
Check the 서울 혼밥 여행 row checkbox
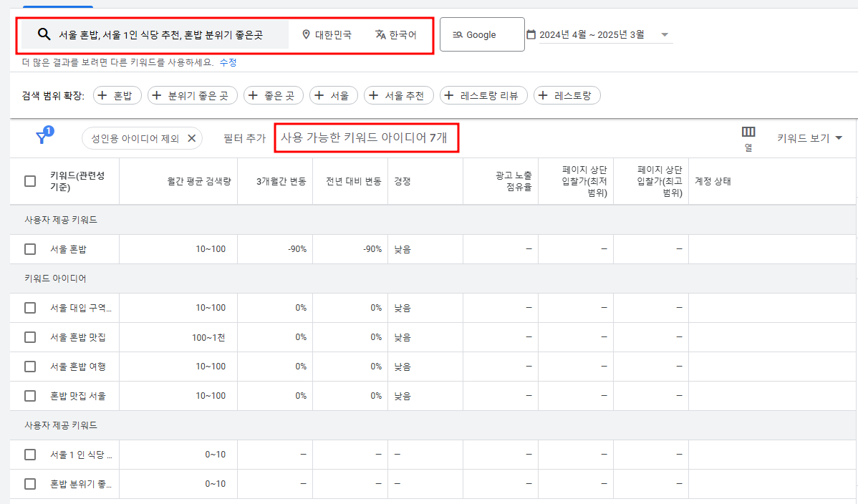point(30,367)
